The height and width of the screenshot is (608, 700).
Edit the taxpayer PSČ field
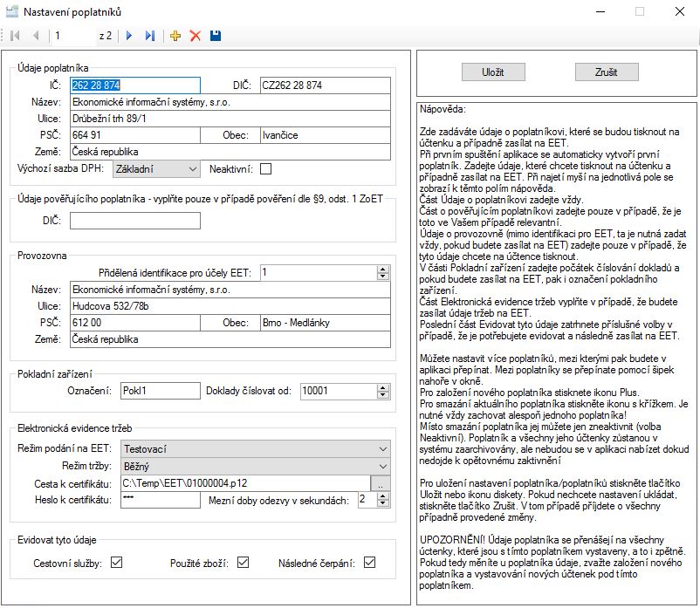(x=135, y=135)
